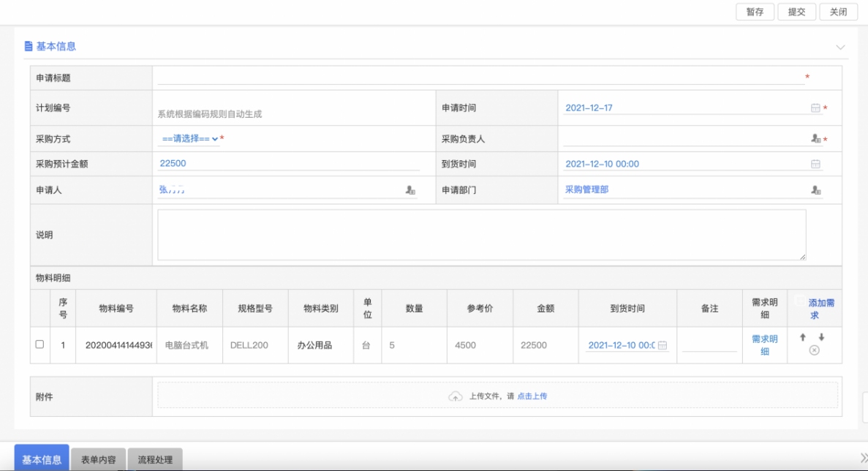
Task: Click the 物料名称 column header
Action: (189, 309)
